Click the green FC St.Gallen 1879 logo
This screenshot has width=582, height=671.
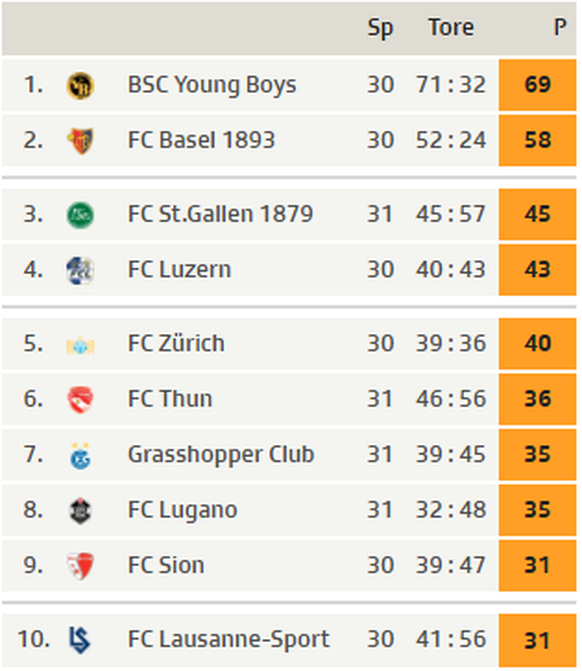pos(80,215)
